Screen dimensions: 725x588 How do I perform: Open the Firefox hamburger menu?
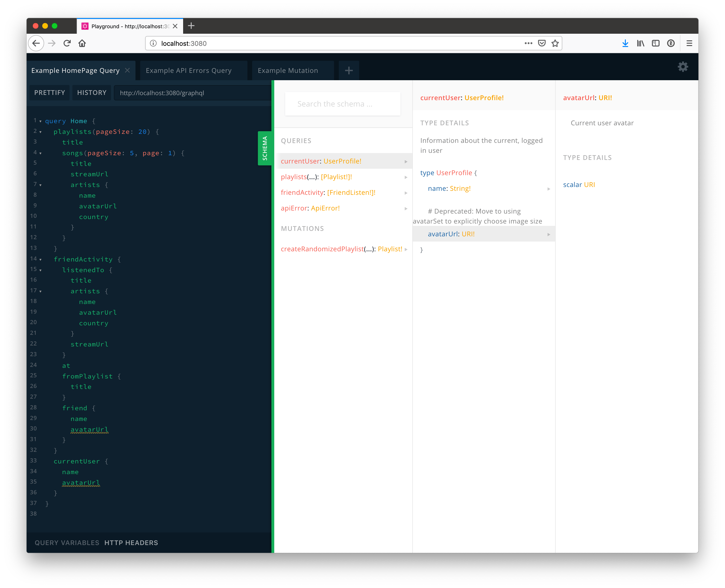coord(689,43)
